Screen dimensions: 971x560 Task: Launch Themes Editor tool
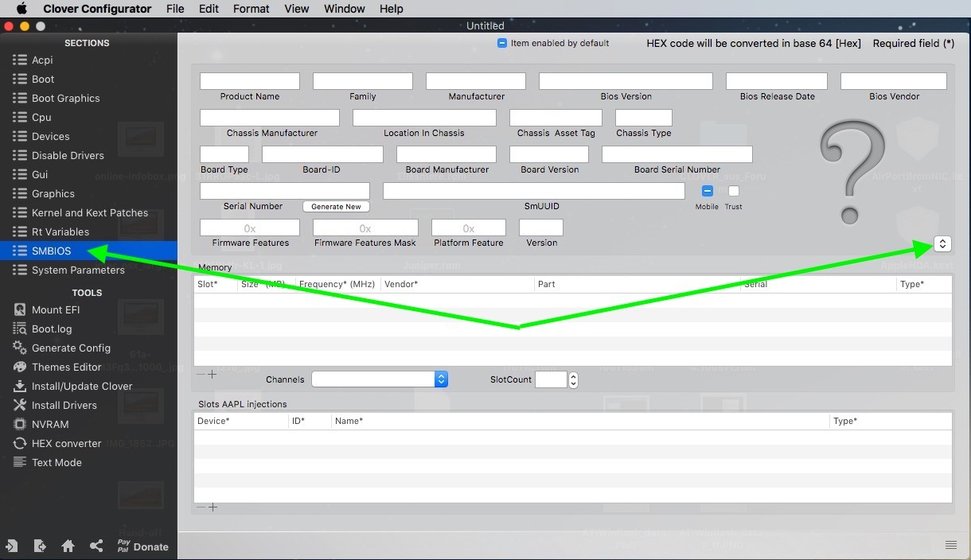66,367
